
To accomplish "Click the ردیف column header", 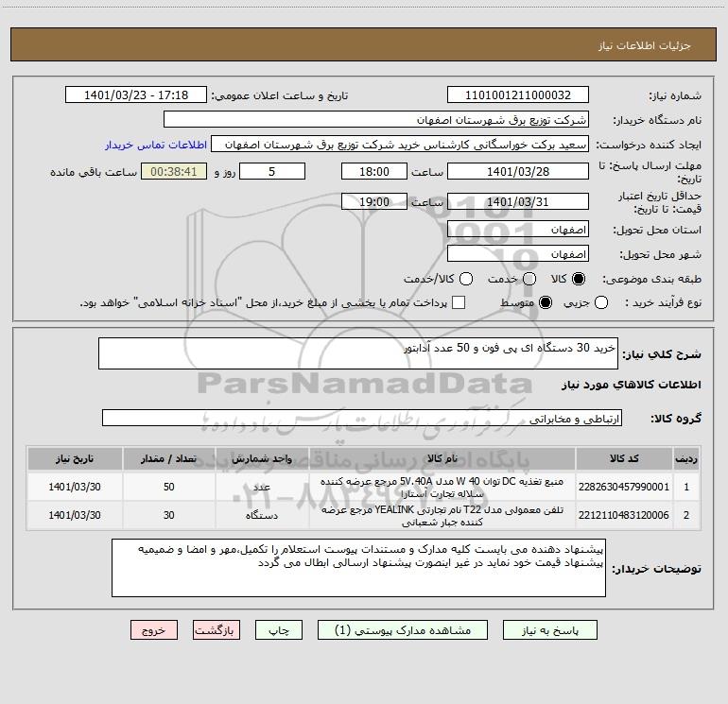I will click(686, 458).
